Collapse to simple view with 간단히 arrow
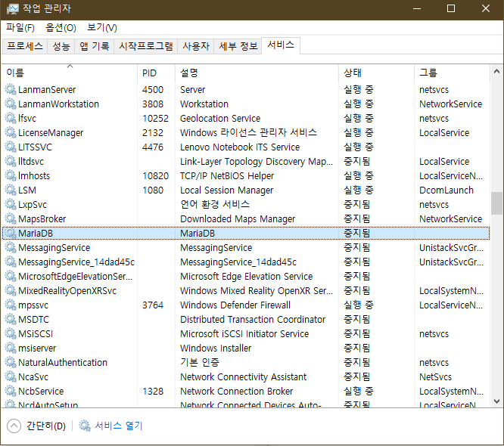Image resolution: width=504 pixels, height=446 pixels. click(x=14, y=426)
